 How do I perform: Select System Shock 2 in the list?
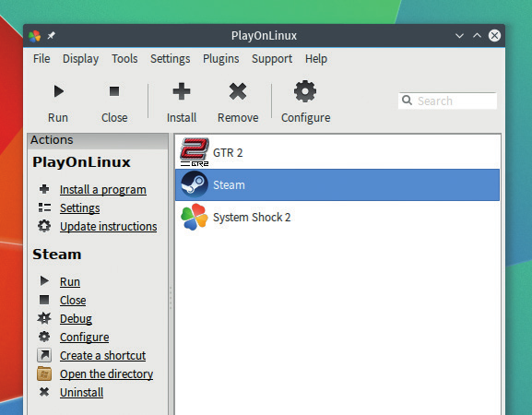(337, 217)
